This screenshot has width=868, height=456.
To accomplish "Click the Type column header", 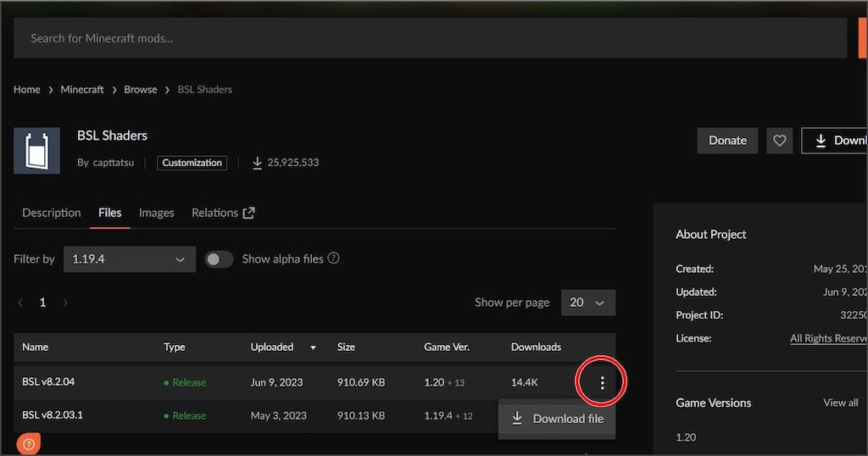I will [175, 347].
